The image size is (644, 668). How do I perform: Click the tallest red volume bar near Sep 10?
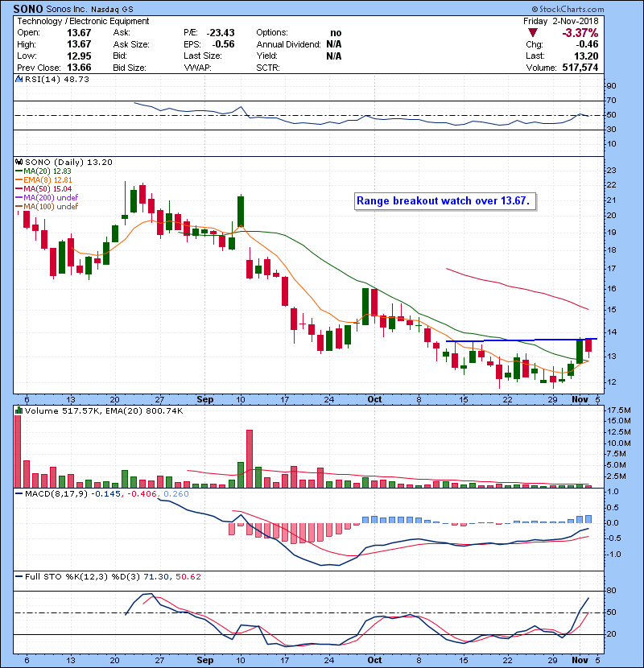click(x=250, y=459)
